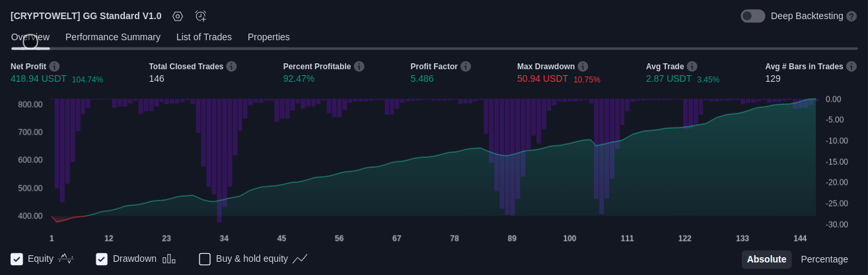The width and height of the screenshot is (868, 275).
Task: Go to the Properties tab
Action: 269,37
